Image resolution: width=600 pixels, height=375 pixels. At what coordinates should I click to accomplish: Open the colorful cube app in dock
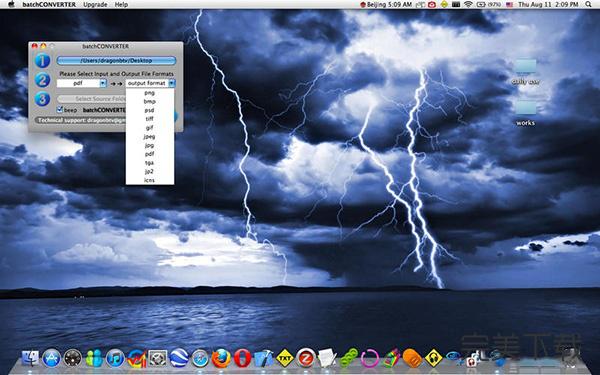tap(391, 359)
